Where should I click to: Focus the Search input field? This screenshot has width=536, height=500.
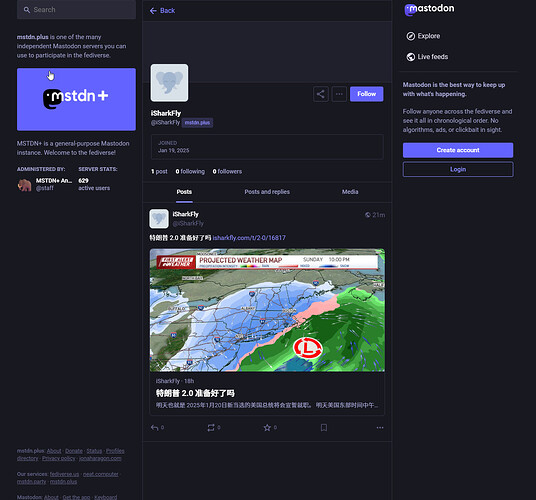pyautogui.click(x=76, y=10)
